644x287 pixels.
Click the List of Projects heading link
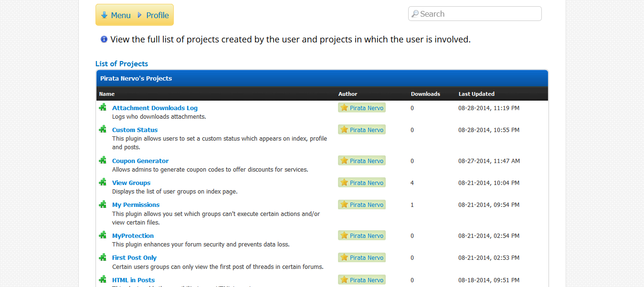(x=122, y=64)
